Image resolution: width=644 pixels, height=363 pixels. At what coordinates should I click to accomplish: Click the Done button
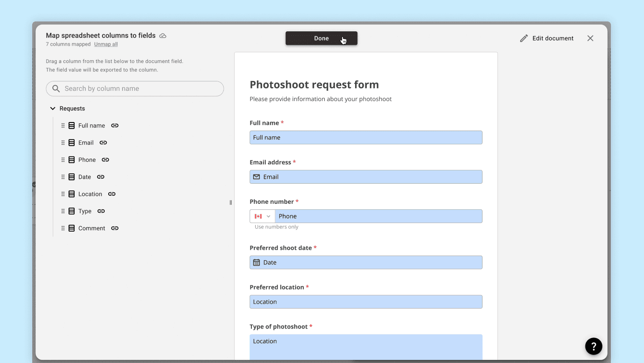pyautogui.click(x=322, y=38)
